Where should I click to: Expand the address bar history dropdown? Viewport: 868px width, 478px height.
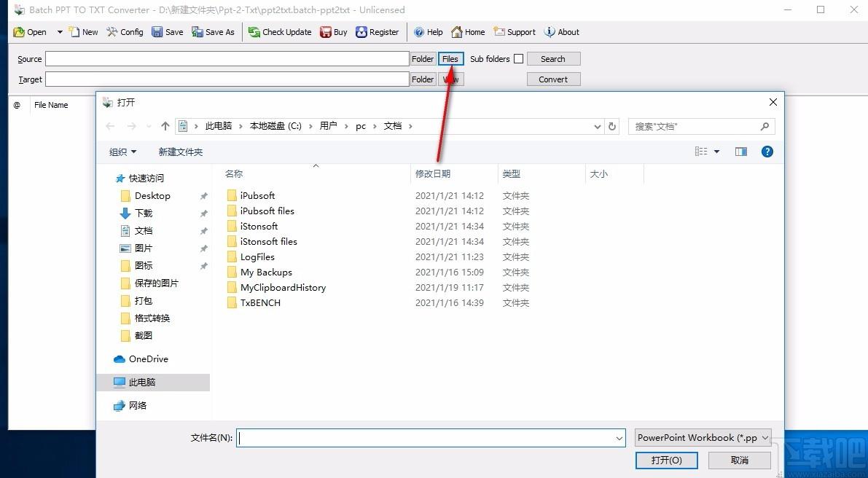(x=598, y=126)
